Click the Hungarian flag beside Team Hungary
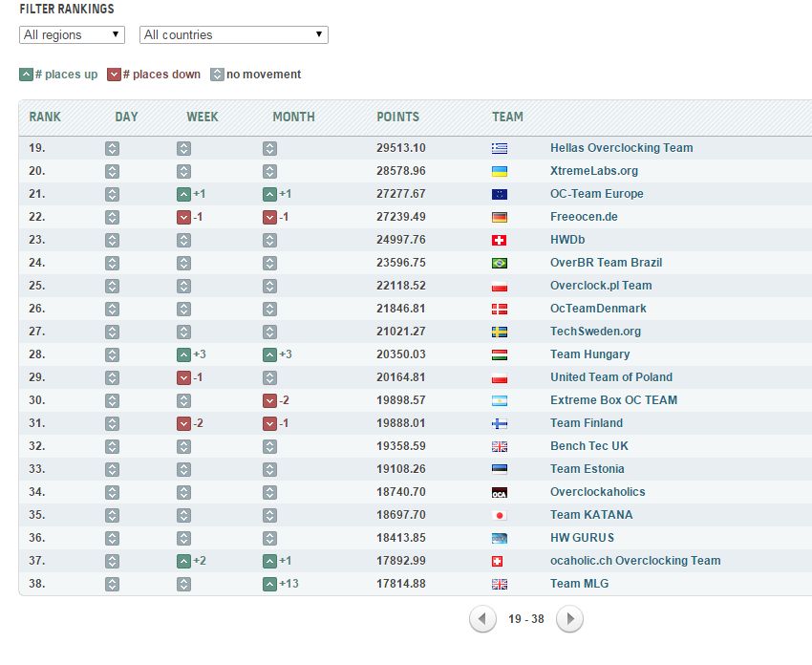Screen dimensions: 812x665 point(500,354)
